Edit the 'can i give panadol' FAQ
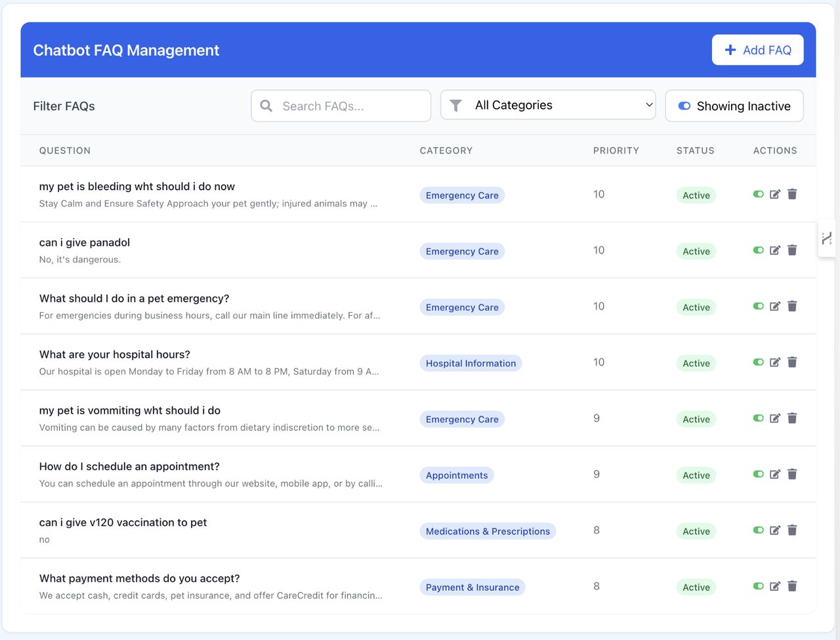 (775, 250)
